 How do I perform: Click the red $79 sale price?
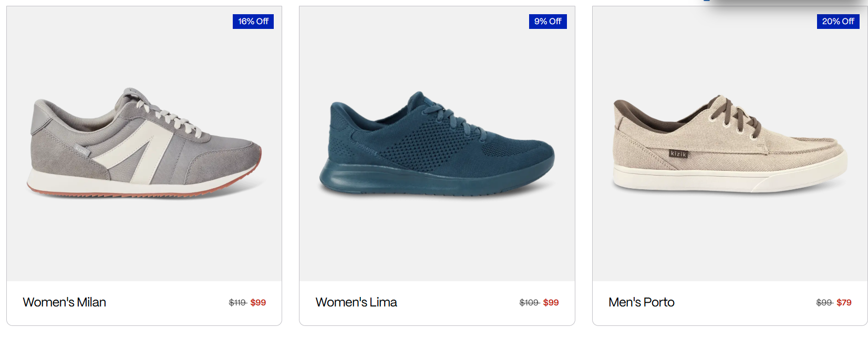[x=844, y=303]
